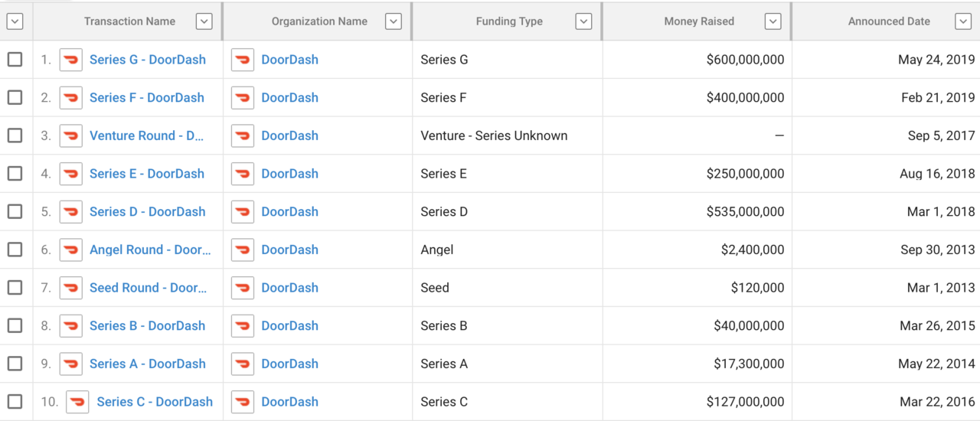
Task: Check the box for Series G row
Action: click(x=15, y=60)
